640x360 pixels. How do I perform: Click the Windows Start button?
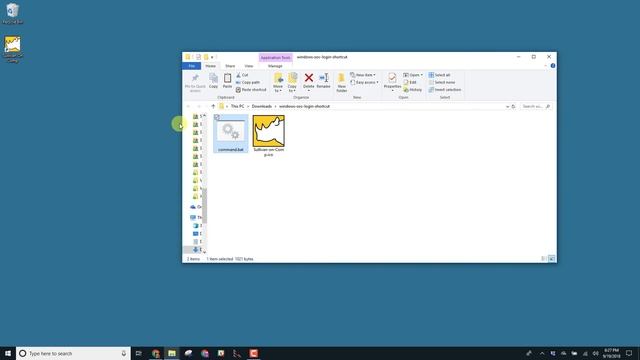point(8,353)
